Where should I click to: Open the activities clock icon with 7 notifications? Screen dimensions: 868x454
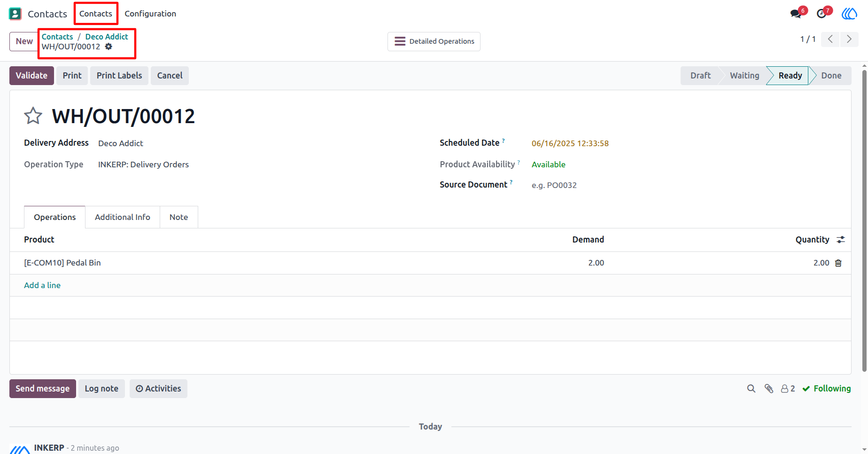pyautogui.click(x=821, y=14)
